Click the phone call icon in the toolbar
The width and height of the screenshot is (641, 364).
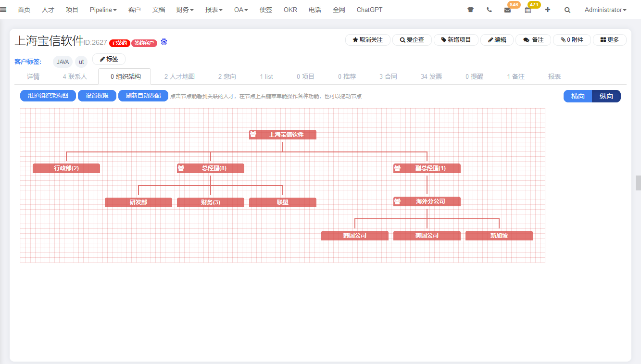(489, 9)
